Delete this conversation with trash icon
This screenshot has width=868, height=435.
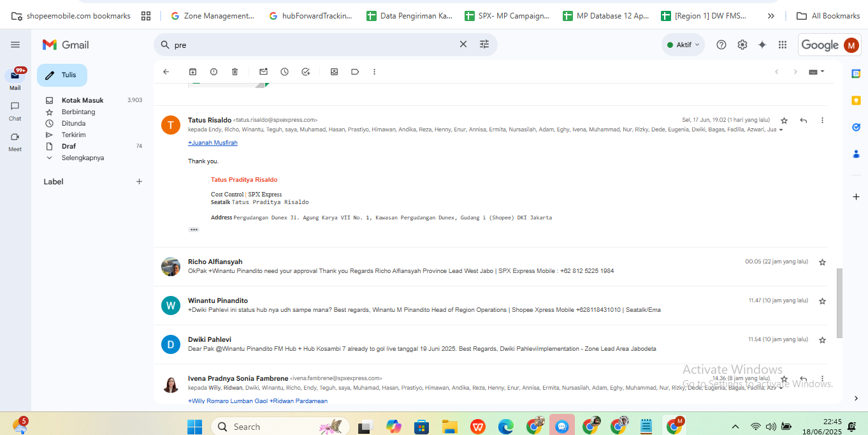click(235, 72)
